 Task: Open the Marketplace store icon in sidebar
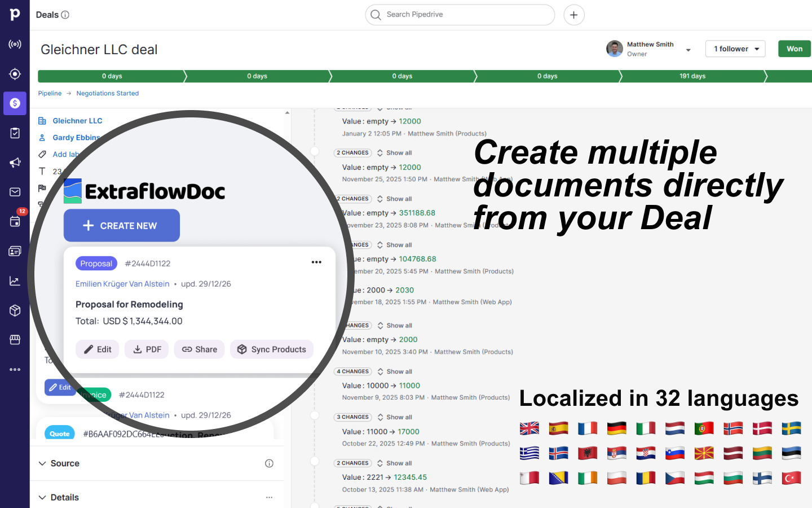coord(15,339)
